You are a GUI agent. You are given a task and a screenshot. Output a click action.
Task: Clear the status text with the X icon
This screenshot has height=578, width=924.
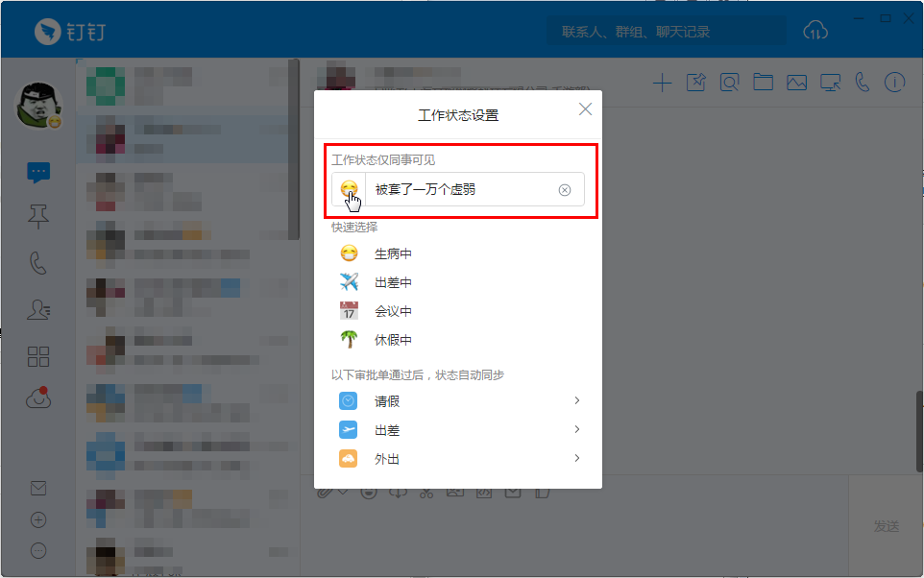pyautogui.click(x=565, y=189)
